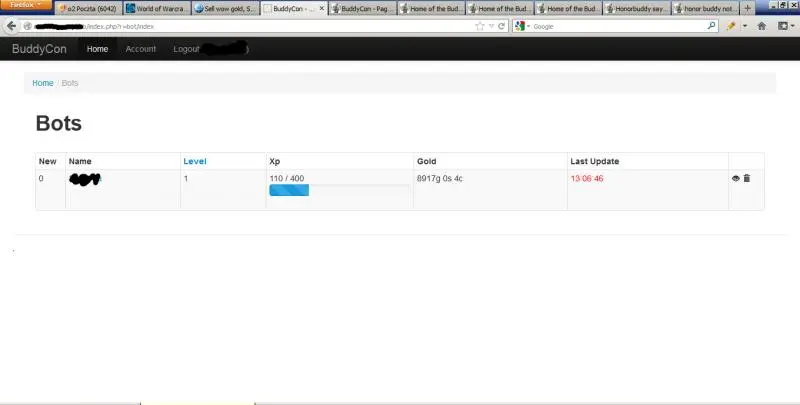
Task: Close the active BuddyCon tab
Action: pos(320,8)
